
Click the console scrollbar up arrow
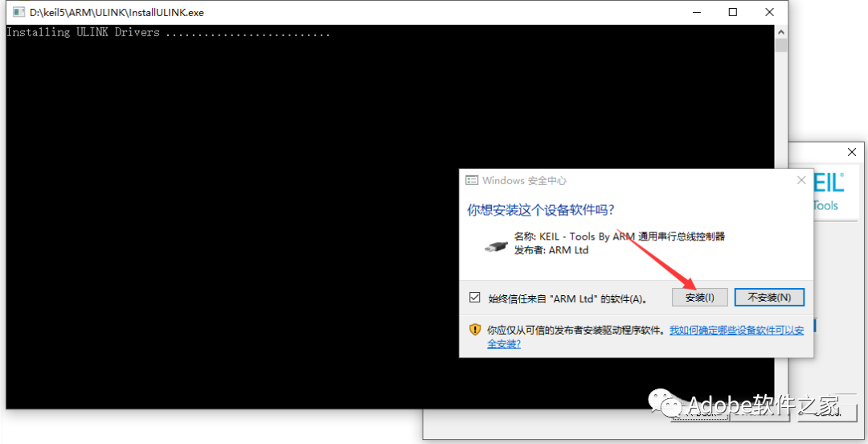780,31
